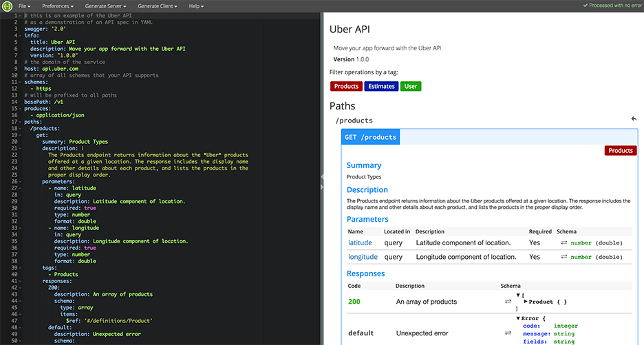Click the schema swap icon in latitude row
Viewport: 644px width, 345px height.
tap(564, 243)
